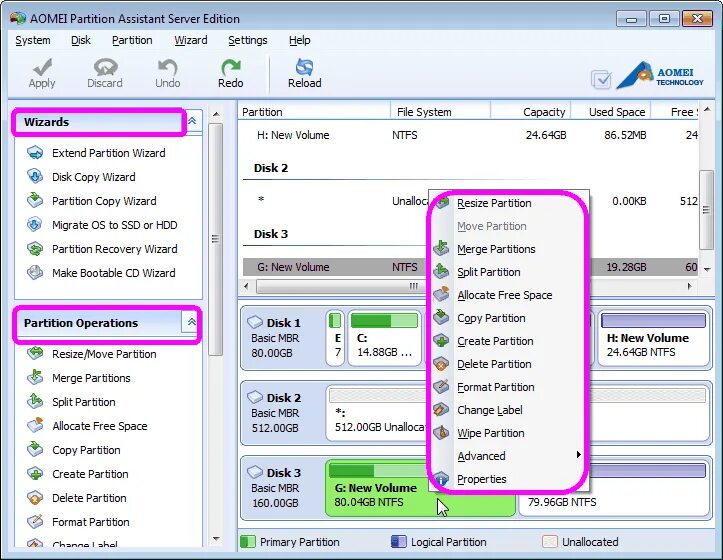Click Properties info icon in context menu

[441, 479]
